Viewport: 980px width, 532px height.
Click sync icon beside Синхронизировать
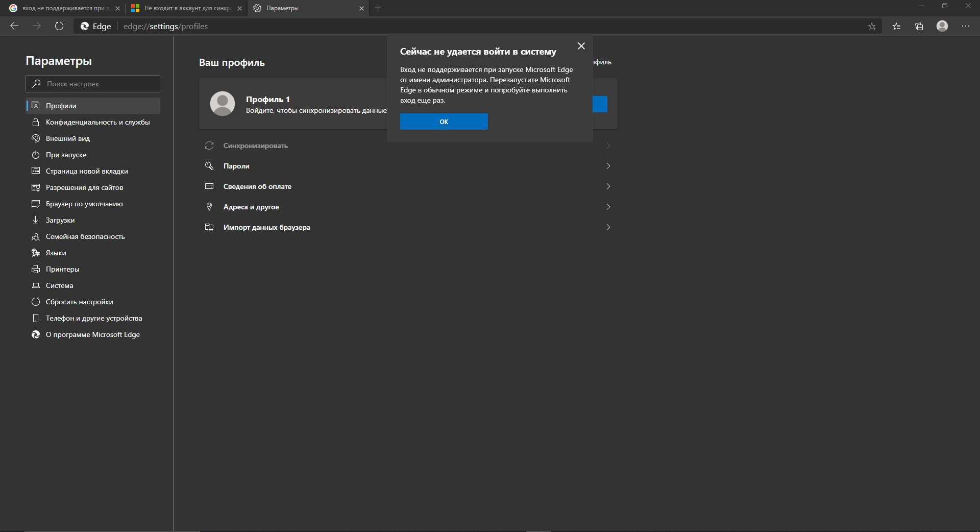click(x=209, y=146)
